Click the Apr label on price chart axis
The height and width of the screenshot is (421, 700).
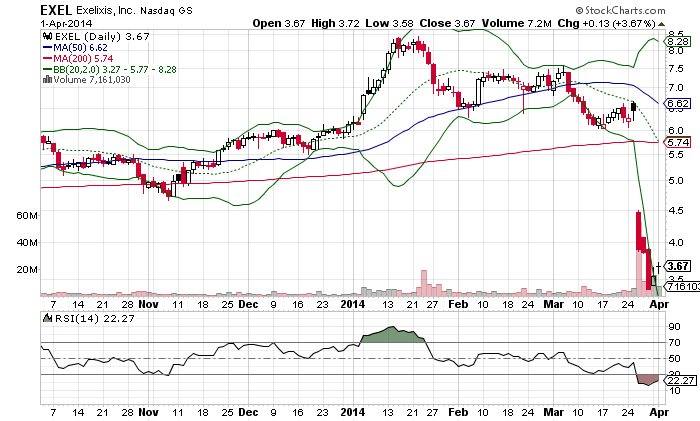click(x=659, y=304)
